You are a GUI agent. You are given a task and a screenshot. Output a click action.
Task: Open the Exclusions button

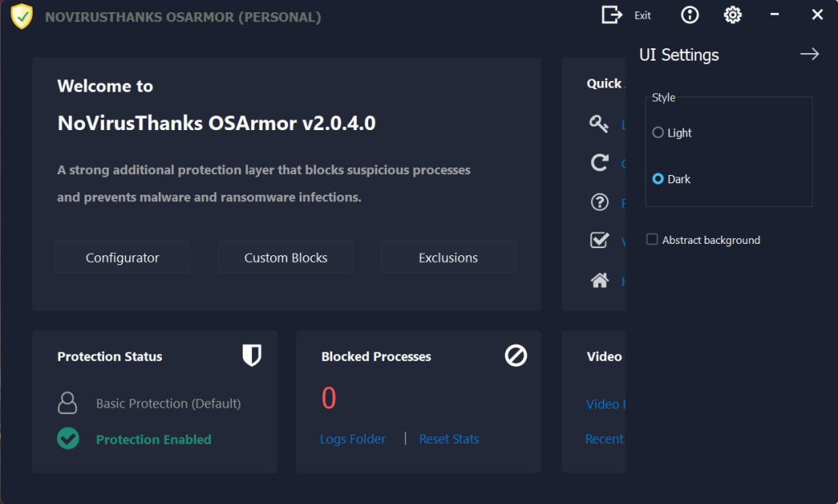[448, 258]
